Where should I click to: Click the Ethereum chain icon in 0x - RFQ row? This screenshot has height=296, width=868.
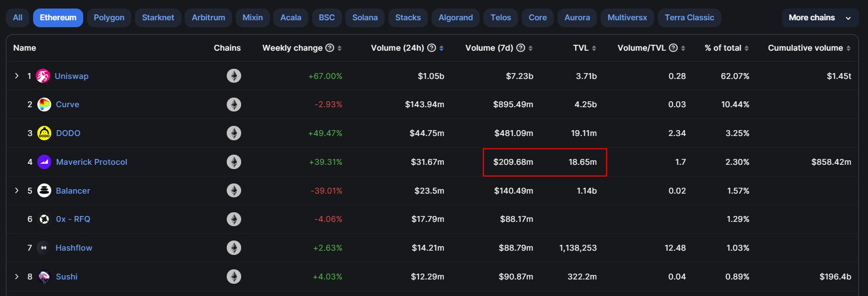pos(234,219)
